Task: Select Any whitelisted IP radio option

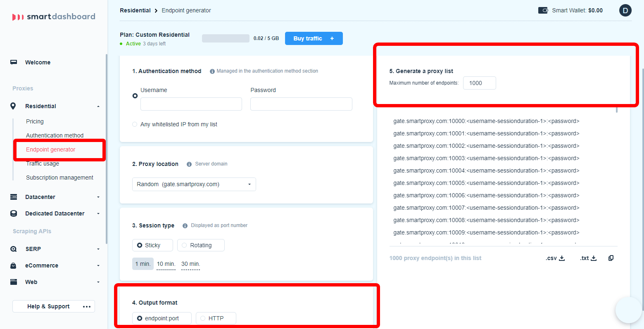Action: point(135,124)
